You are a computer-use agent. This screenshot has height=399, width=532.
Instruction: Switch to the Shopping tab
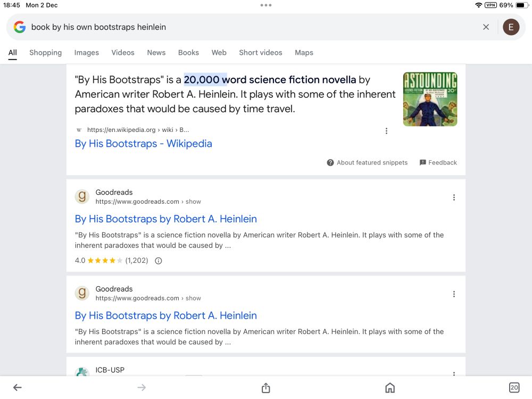(x=45, y=53)
